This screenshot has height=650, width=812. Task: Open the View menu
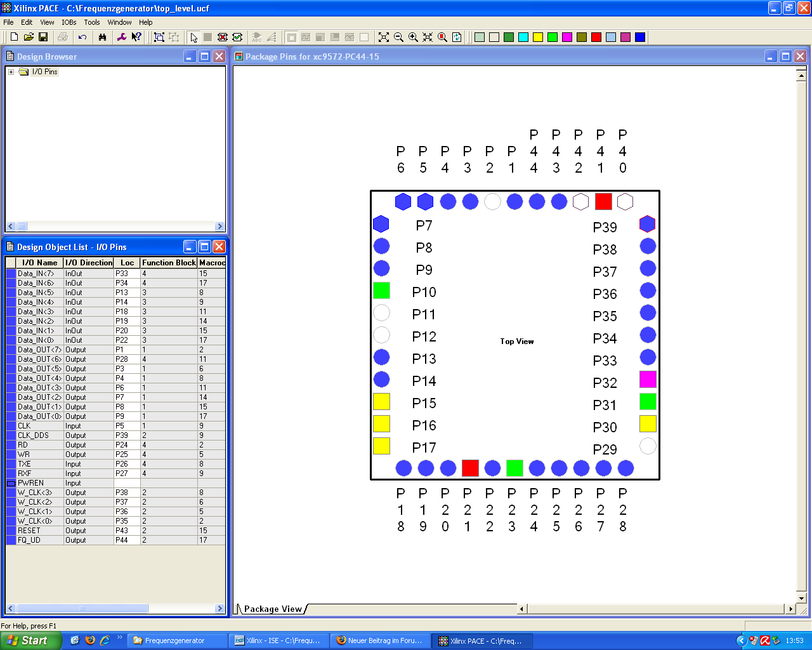coord(47,22)
